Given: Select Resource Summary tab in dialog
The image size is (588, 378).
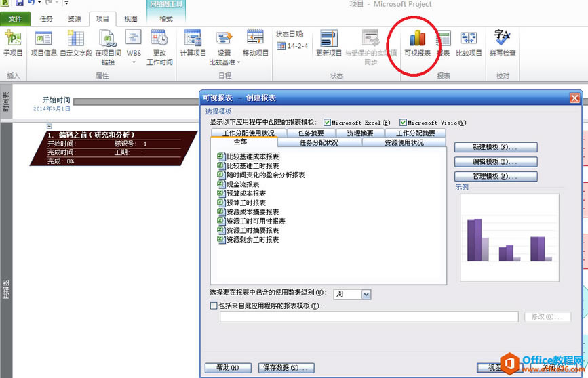Looking at the screenshot, I should point(360,133).
